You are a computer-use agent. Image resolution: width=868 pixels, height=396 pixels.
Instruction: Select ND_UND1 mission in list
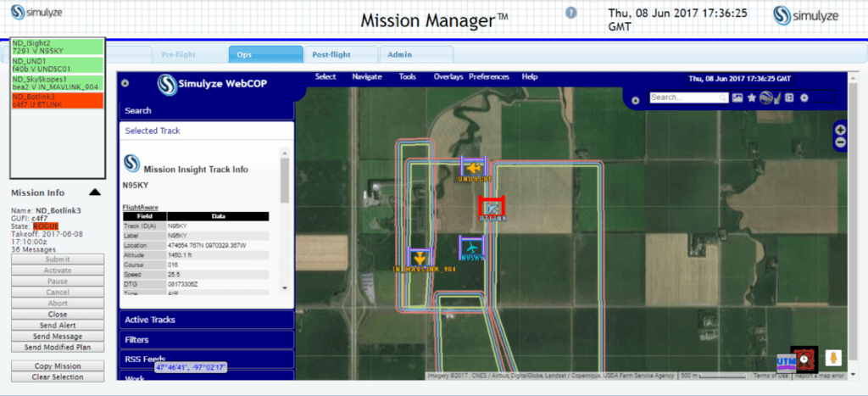coord(57,64)
